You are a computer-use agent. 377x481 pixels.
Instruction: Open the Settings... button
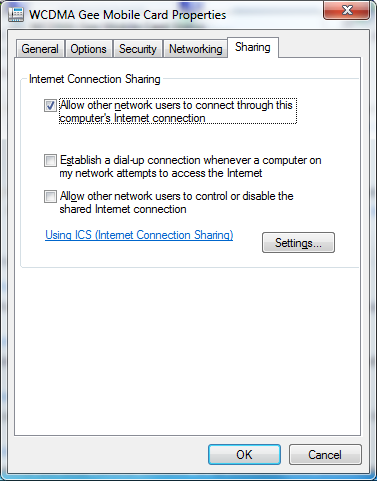click(x=298, y=243)
